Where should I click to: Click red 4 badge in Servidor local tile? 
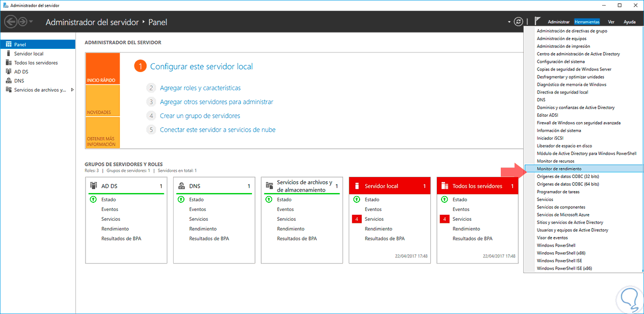(x=357, y=219)
